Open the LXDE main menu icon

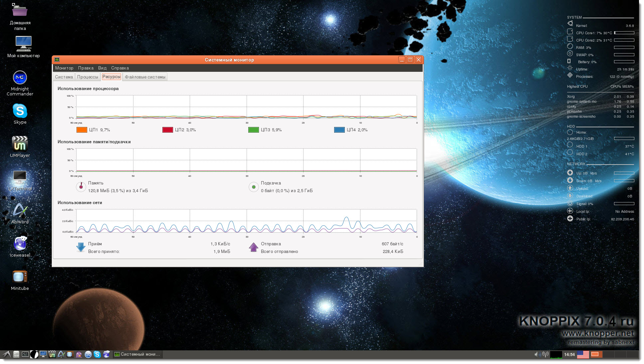7,354
